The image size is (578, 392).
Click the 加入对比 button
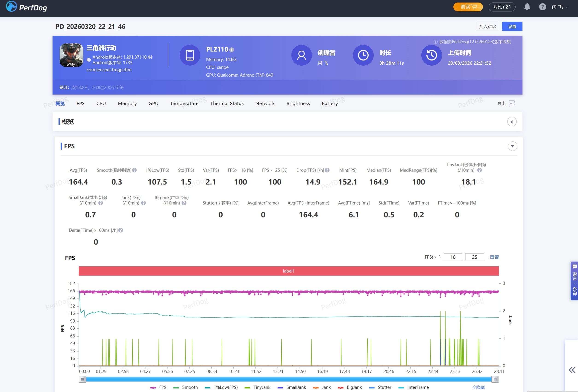tap(487, 27)
